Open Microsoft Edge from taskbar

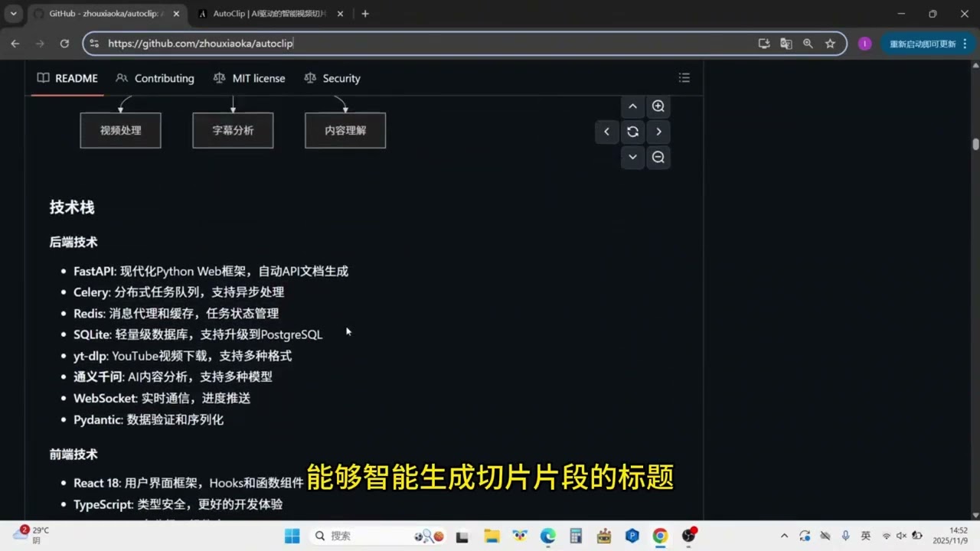(x=548, y=536)
